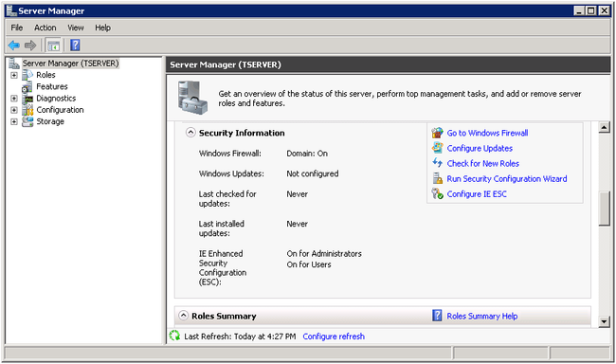Click the 'Windows Firewall:' label
This screenshot has width=616, height=364.
tap(230, 154)
